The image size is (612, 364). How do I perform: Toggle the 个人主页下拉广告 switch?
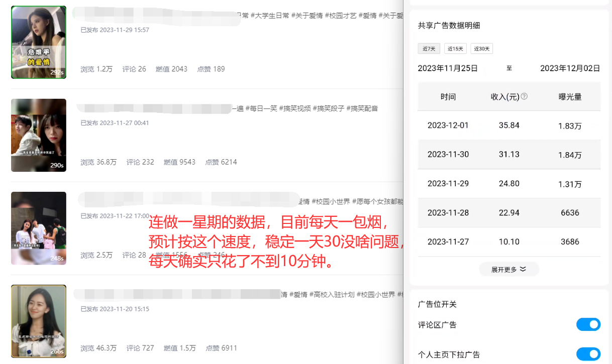point(588,354)
